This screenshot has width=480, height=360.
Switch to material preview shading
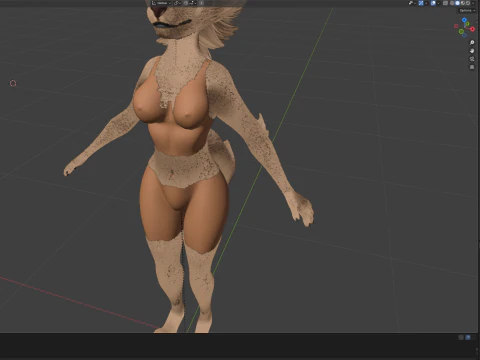tap(463, 3)
